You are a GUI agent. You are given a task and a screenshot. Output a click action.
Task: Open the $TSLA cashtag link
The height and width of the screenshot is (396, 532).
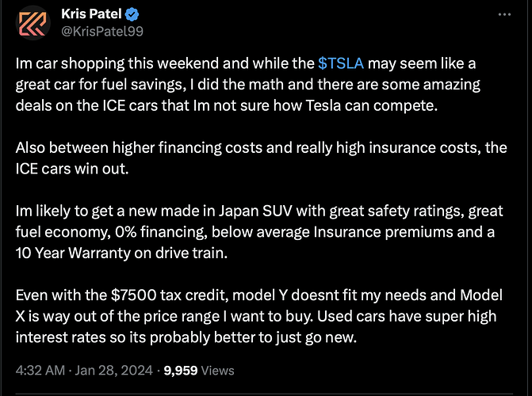[x=341, y=63]
